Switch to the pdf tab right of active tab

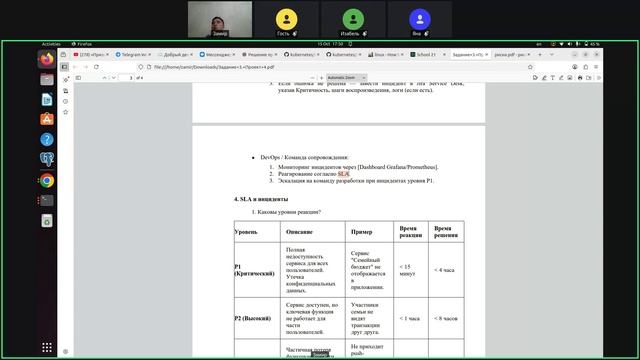click(511, 54)
